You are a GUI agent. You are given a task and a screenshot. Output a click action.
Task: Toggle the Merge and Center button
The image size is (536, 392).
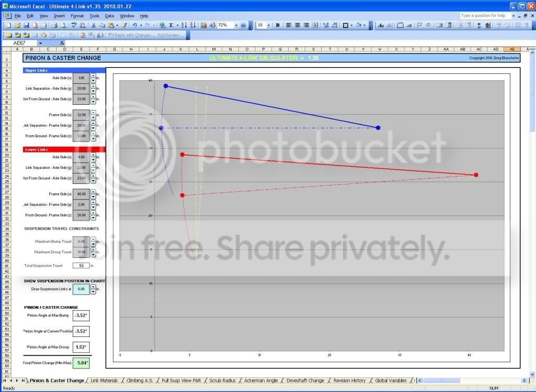(x=315, y=25)
